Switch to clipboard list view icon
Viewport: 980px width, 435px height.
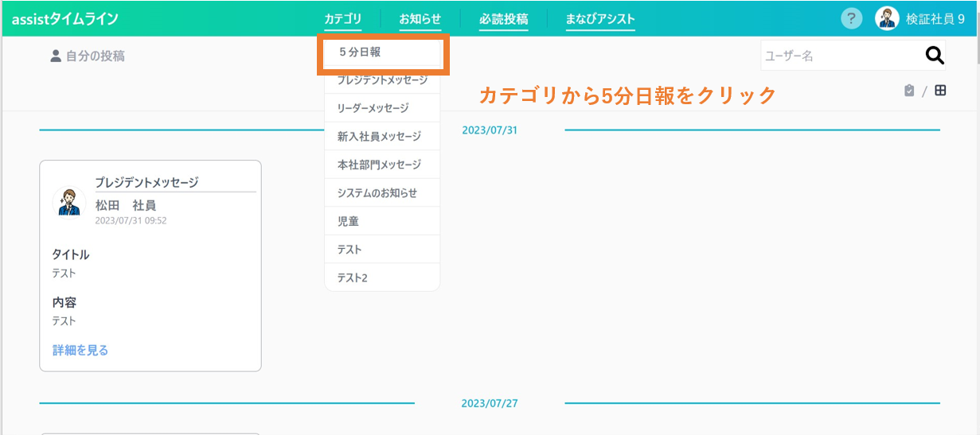tap(909, 91)
